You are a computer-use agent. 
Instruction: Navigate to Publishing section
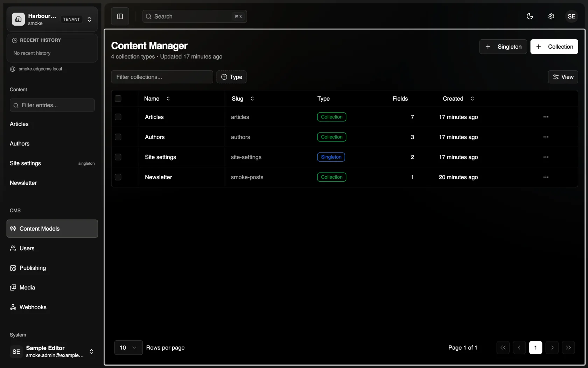[x=52, y=268]
